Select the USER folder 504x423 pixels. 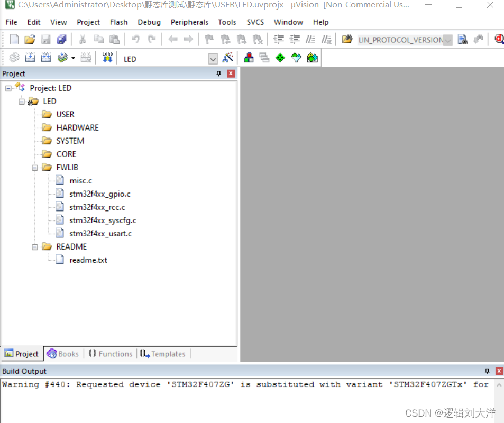pyautogui.click(x=65, y=114)
